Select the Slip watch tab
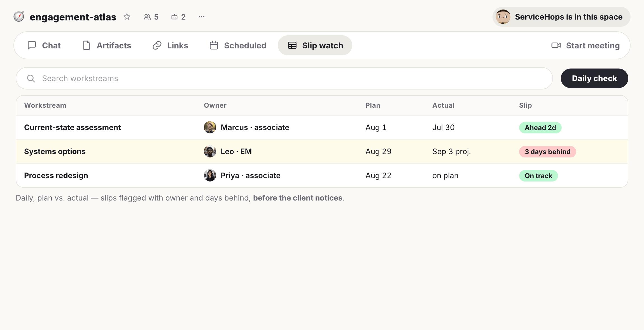644x330 pixels. 315,45
